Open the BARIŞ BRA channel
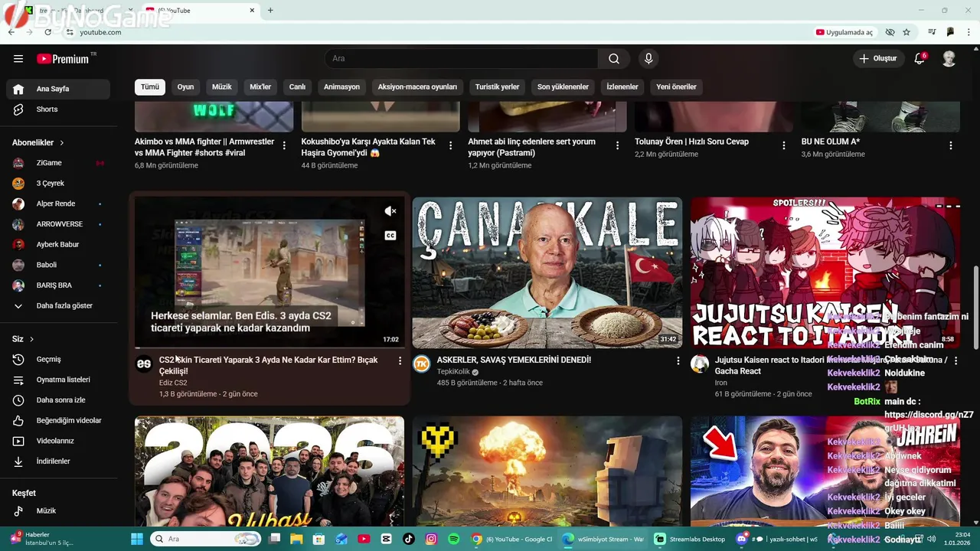980x551 pixels. (58, 285)
